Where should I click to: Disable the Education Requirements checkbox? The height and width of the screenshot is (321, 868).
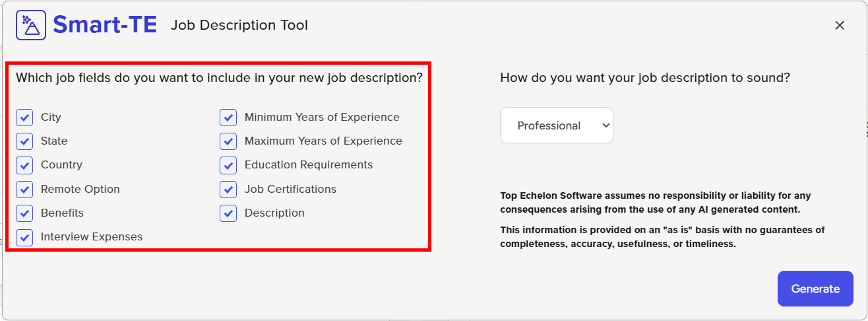(x=228, y=165)
